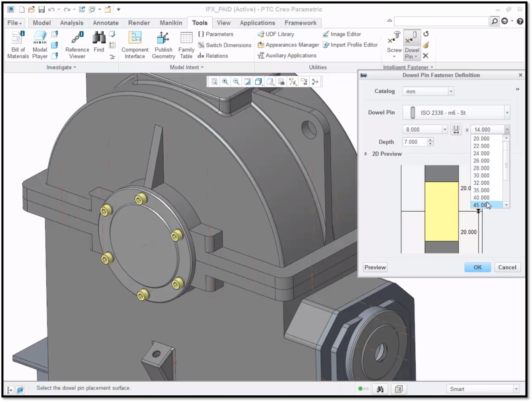This screenshot has height=402, width=532.
Task: Click Publish Geometry icon
Action: 163,45
